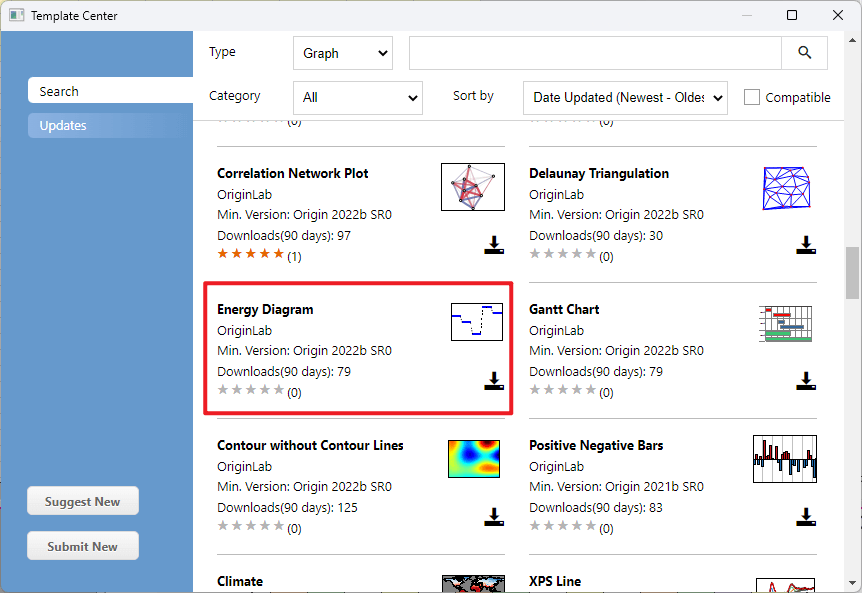Open the Type dropdown showing Graph
This screenshot has width=862, height=593.
click(343, 53)
